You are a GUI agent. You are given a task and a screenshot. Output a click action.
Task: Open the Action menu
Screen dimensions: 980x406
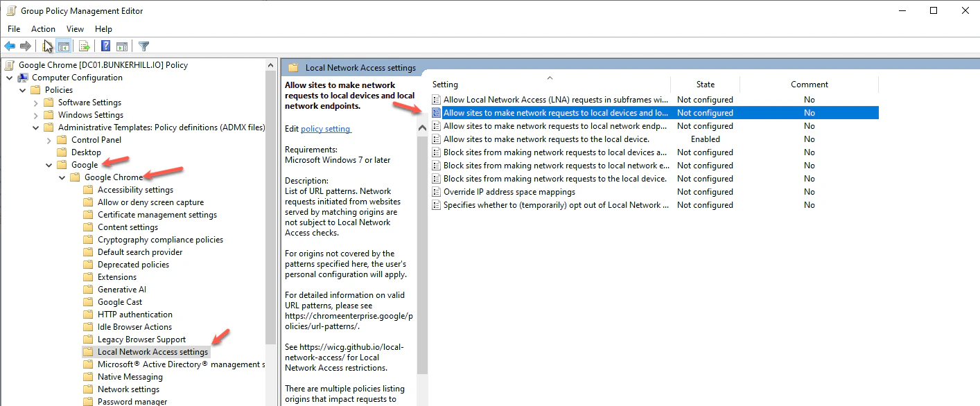tap(43, 29)
